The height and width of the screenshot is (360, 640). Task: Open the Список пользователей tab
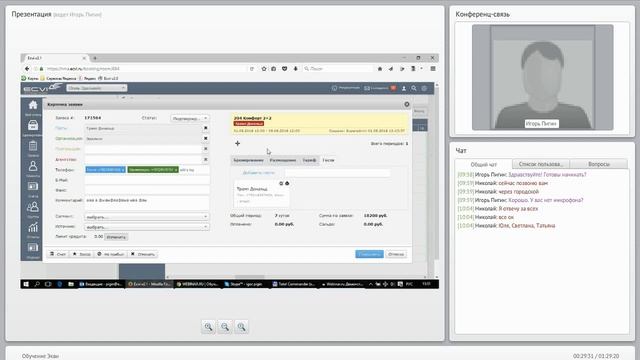(541, 164)
